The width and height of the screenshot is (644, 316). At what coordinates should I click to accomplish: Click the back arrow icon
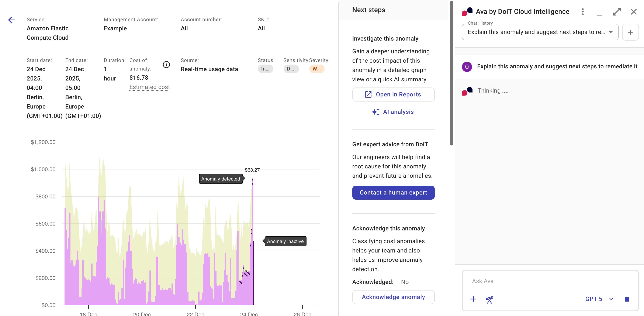click(11, 20)
